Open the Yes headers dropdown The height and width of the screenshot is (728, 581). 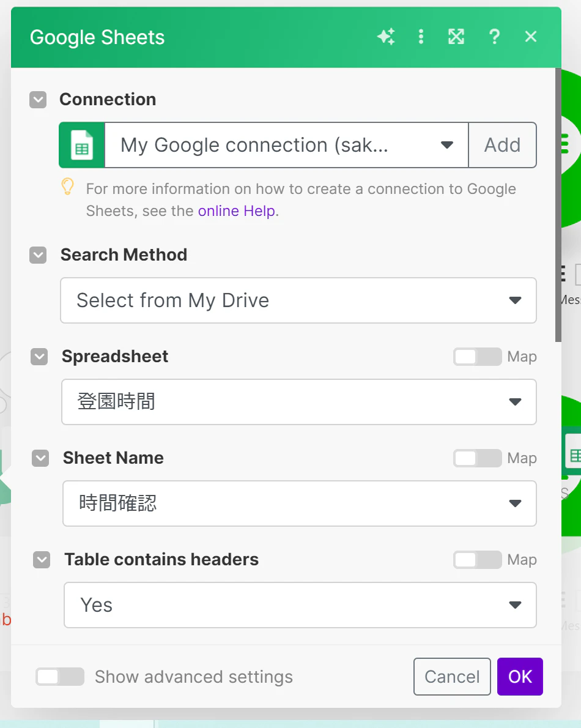coord(300,605)
